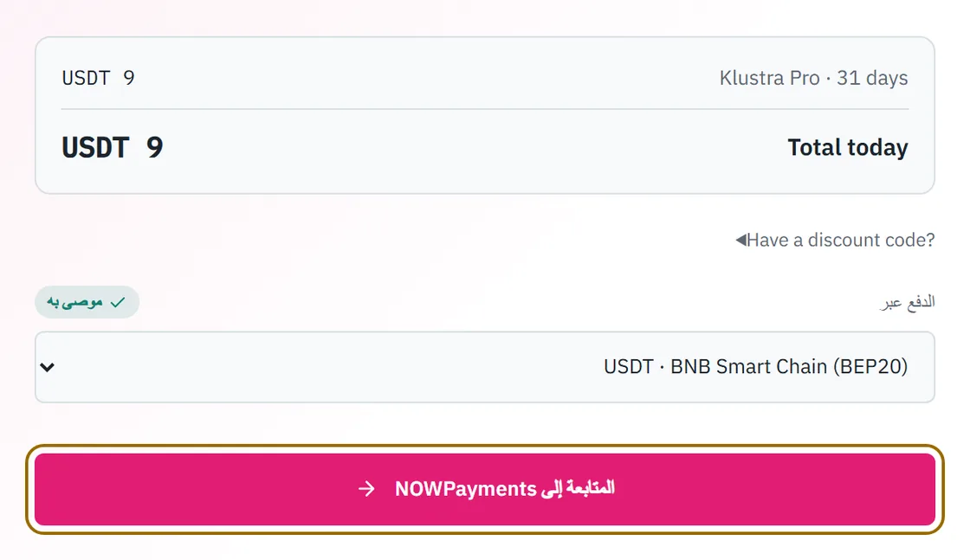
Task: Click the divider line in the order summary
Action: [485, 109]
